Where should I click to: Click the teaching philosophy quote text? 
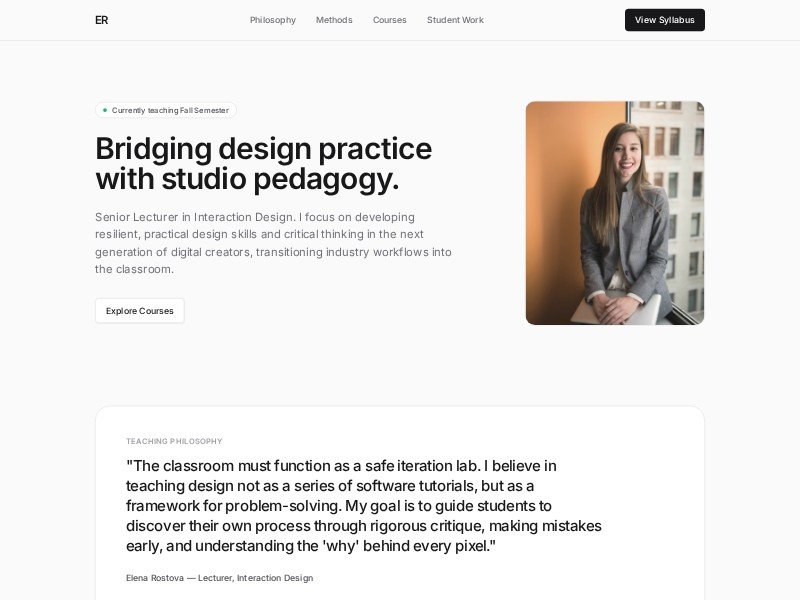click(x=365, y=506)
